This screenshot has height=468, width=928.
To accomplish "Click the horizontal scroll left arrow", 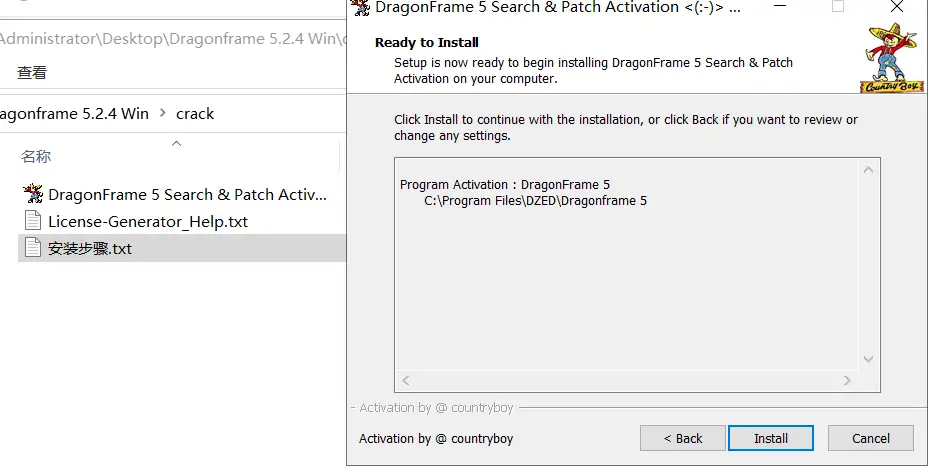I will tap(405, 381).
